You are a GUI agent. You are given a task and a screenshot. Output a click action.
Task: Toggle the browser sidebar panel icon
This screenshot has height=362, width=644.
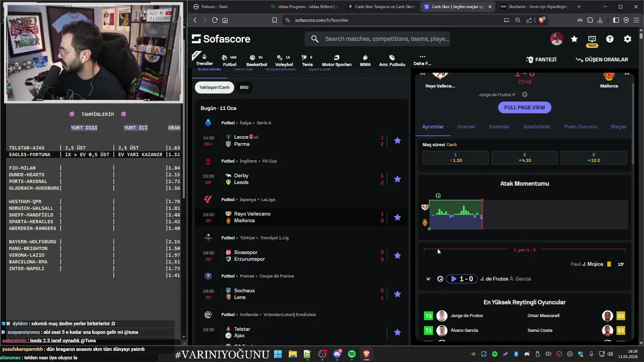616,20
